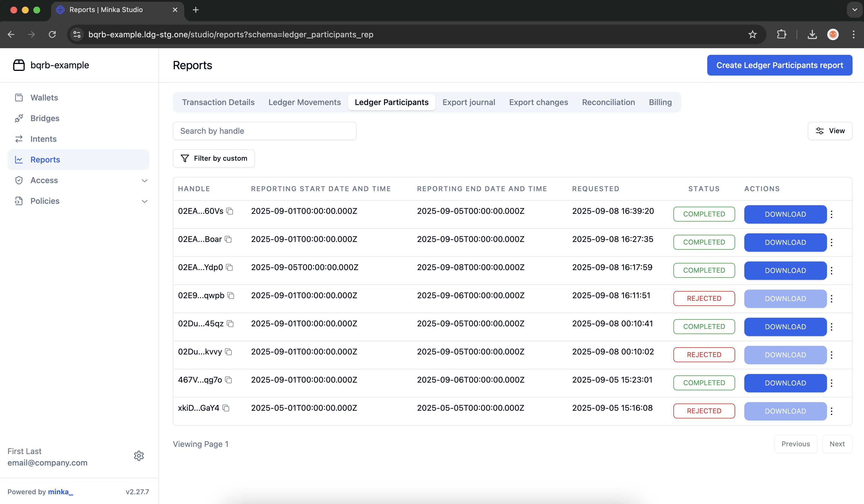Open more actions for 02E9...qwpb row

[x=832, y=298]
